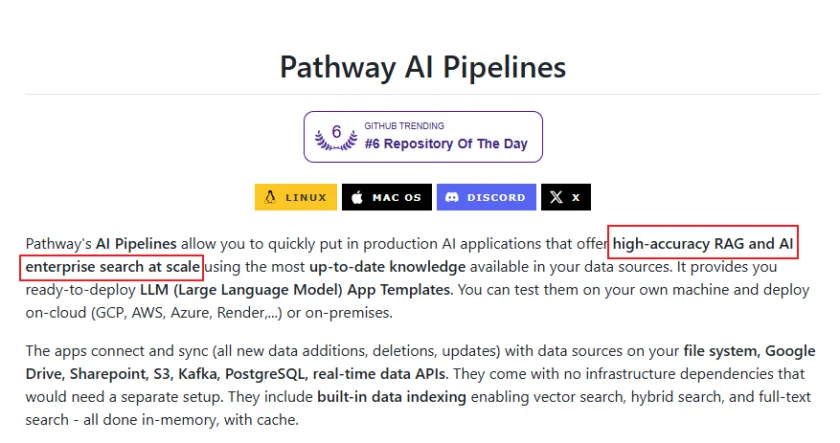Image resolution: width=840 pixels, height=443 pixels.
Task: Open the GitHub Trending badge
Action: click(423, 137)
